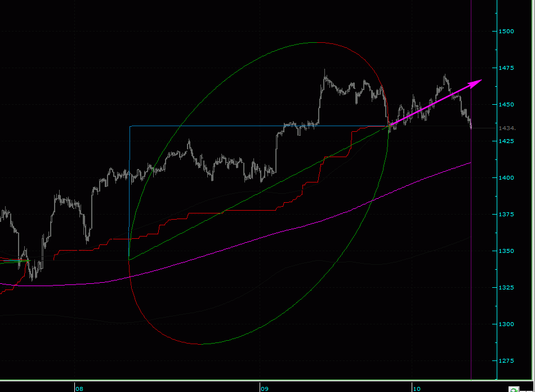The width and height of the screenshot is (535, 392).
Task: Click the 1475 price axis label
Action: tap(506, 68)
